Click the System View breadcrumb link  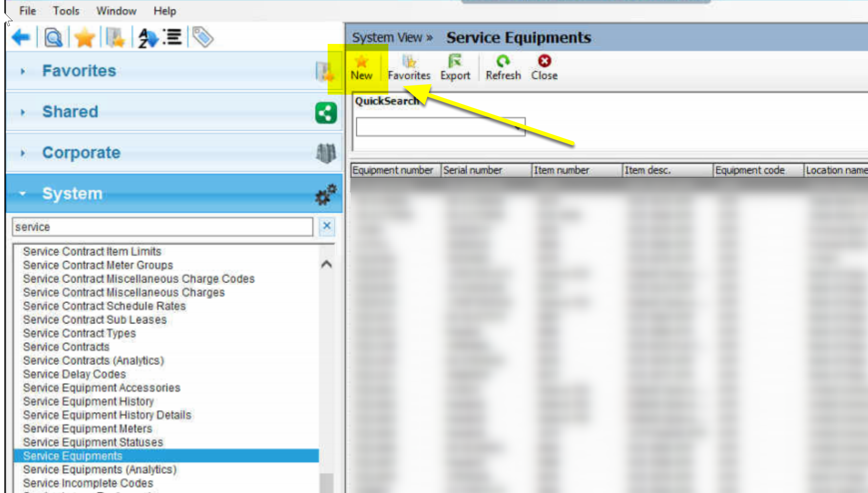click(387, 38)
